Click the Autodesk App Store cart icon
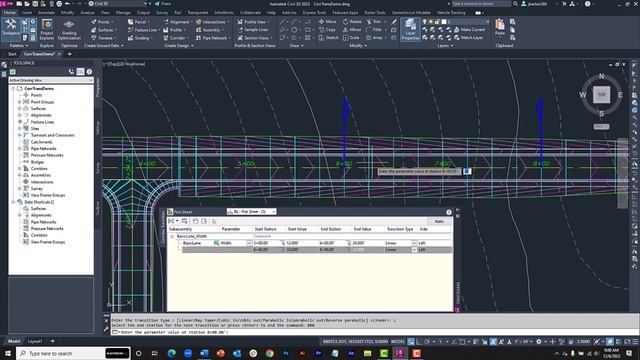The width and height of the screenshot is (640, 360). tap(564, 4)
